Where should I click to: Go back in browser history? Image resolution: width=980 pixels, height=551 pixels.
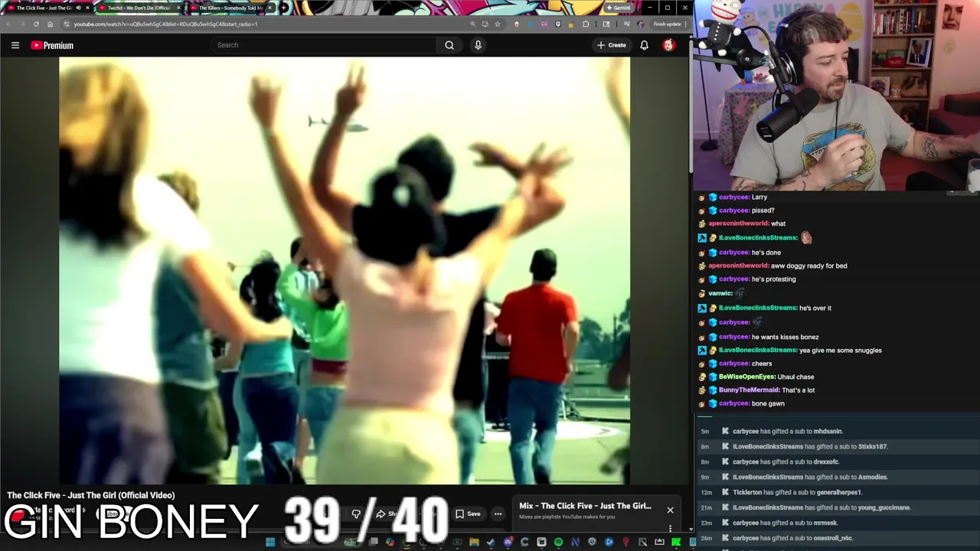click(8, 24)
